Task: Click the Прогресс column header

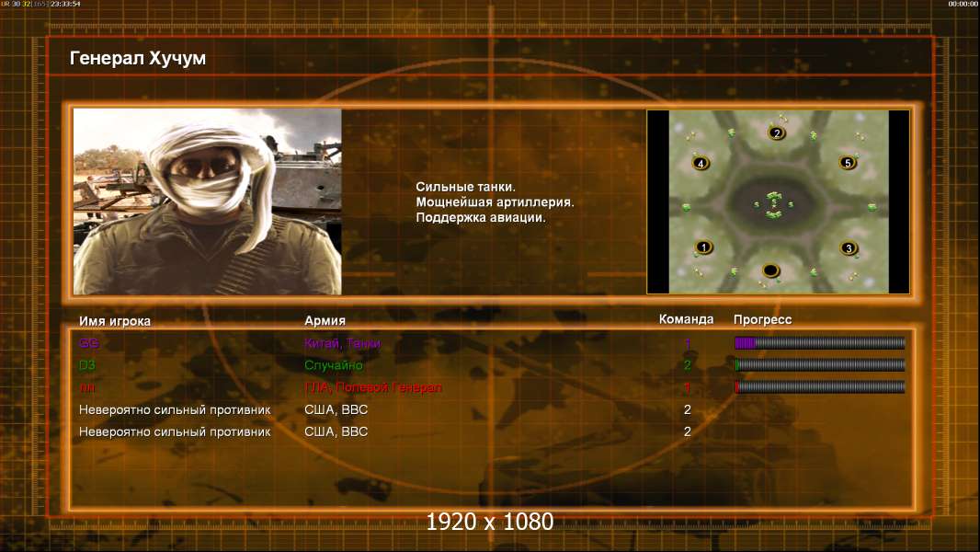Action: pyautogui.click(x=762, y=319)
